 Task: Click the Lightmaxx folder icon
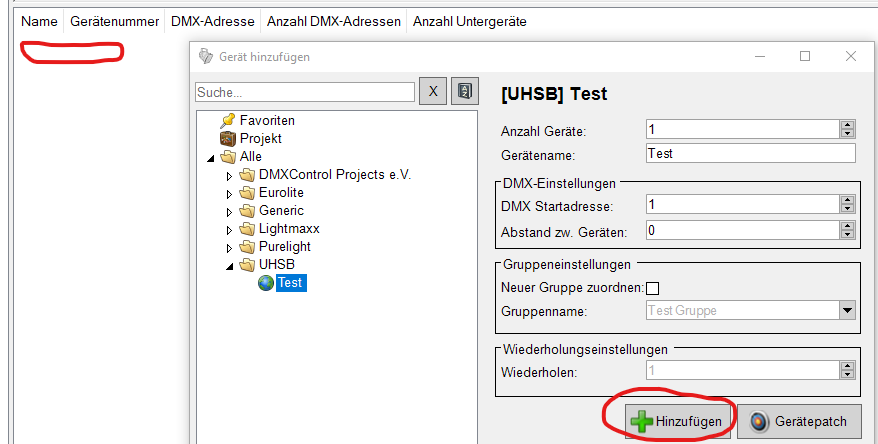[x=246, y=229]
